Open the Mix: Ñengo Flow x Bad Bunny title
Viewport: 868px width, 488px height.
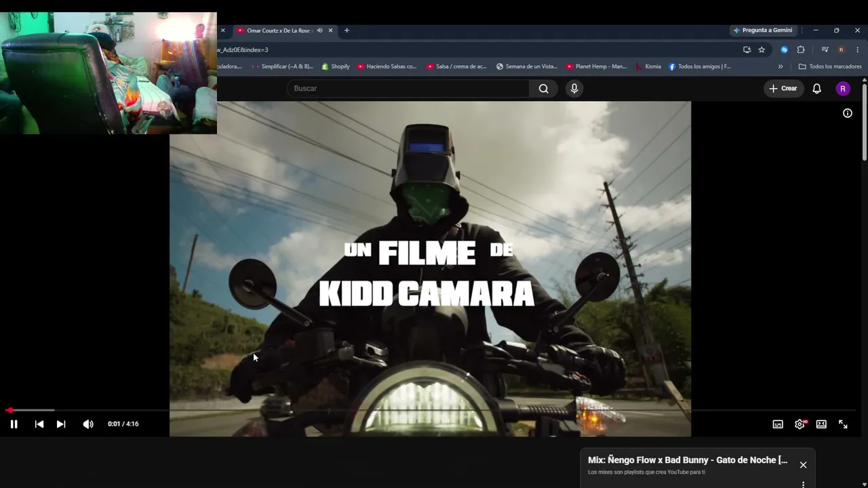[x=688, y=460]
